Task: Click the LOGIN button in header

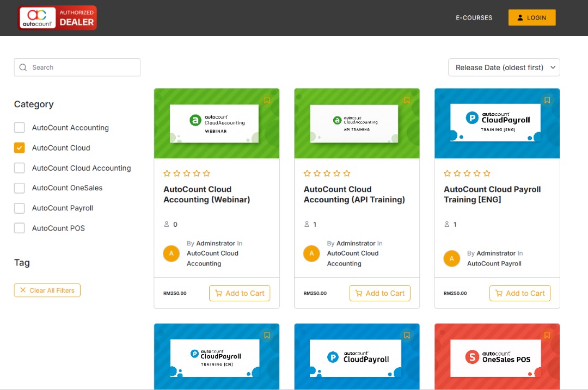Action: pos(531,17)
